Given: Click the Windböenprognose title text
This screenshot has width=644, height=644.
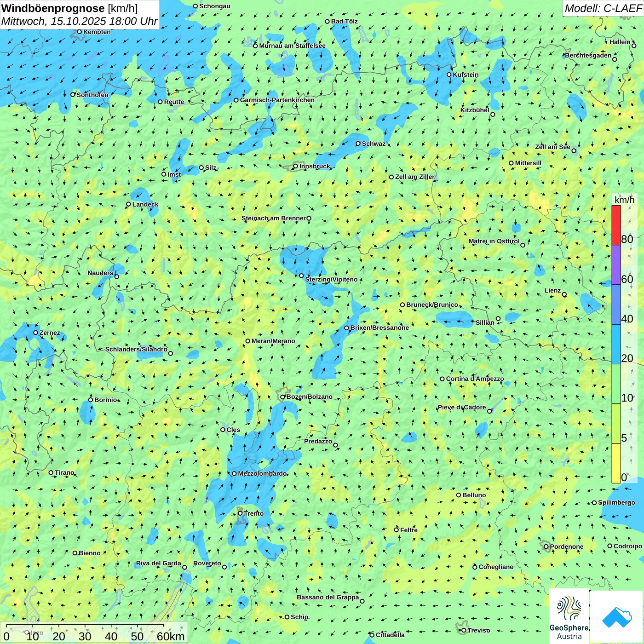Looking at the screenshot, I should [x=53, y=8].
